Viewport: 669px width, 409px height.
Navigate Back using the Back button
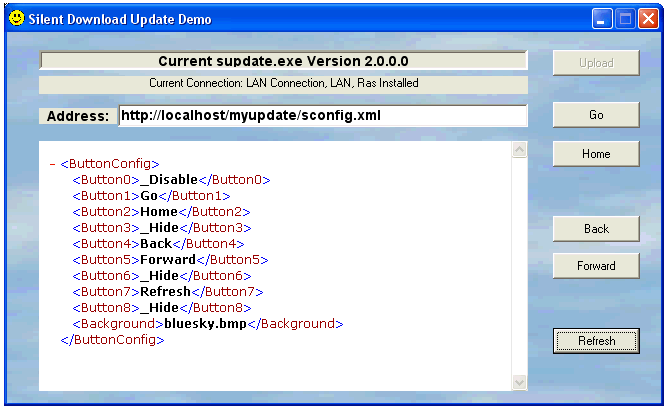coord(596,229)
